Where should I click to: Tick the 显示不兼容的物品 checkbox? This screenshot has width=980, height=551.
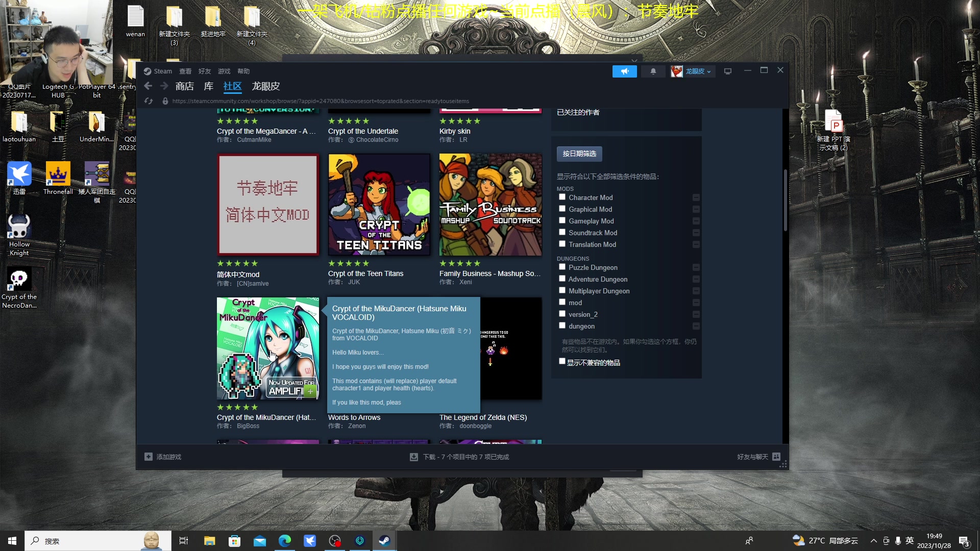tap(562, 361)
